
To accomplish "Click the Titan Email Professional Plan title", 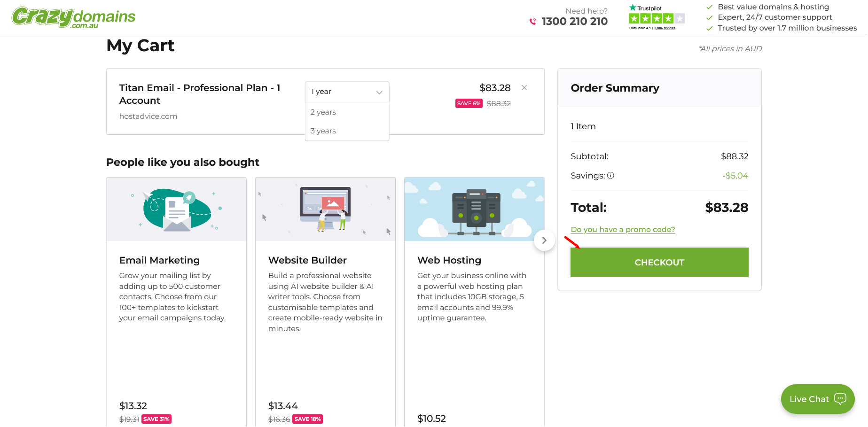I will (200, 94).
